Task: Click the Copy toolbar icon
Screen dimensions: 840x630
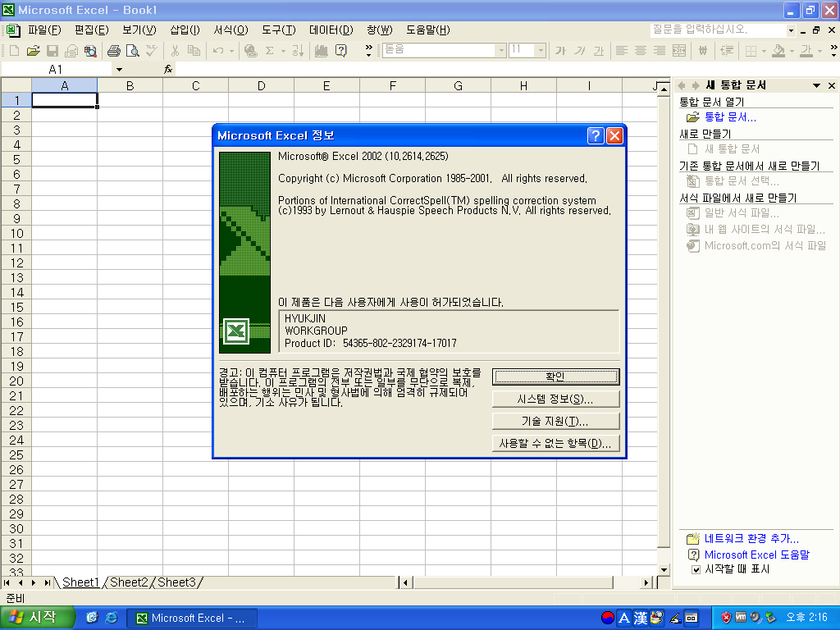Action: click(x=194, y=51)
